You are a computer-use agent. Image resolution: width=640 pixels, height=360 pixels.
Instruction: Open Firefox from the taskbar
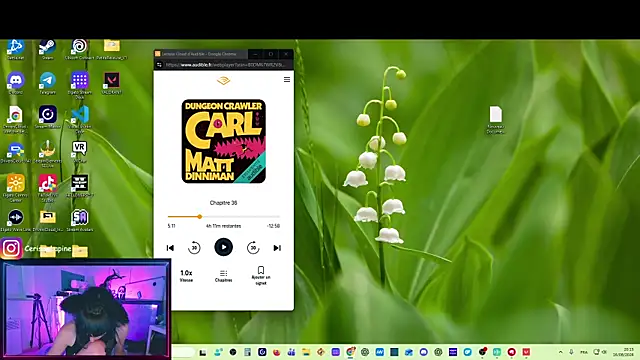[277, 352]
